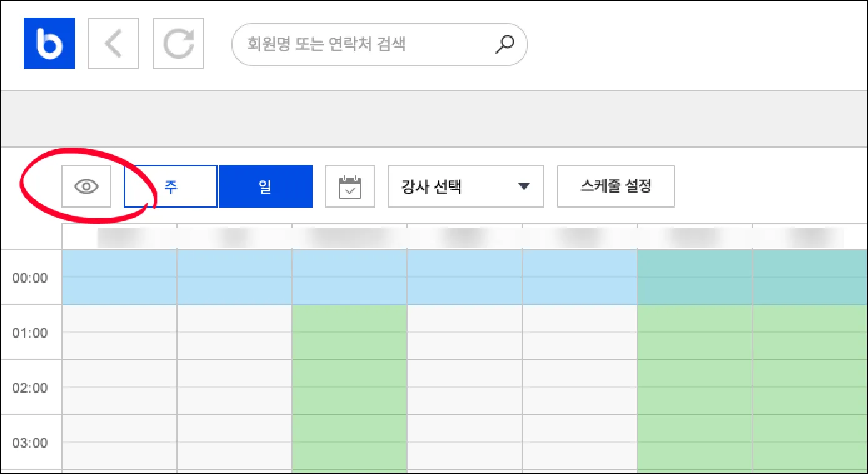This screenshot has width=868, height=474.
Task: Click the 03:00 slot in the fourth column
Action: [x=465, y=442]
